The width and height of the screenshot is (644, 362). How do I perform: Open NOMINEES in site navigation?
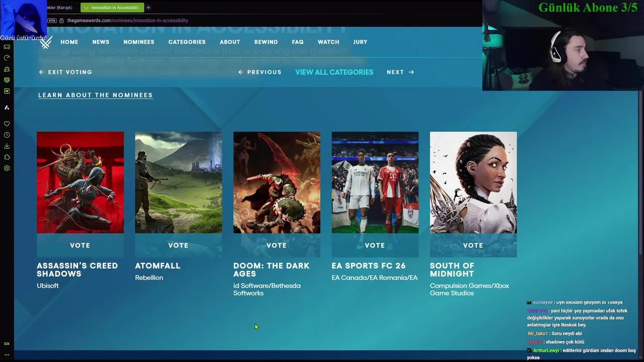[139, 42]
